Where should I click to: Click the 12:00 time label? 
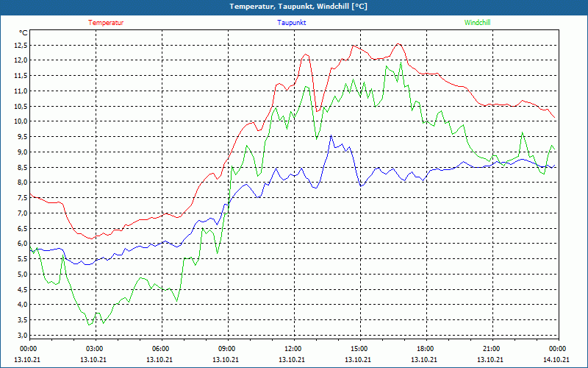point(293,348)
